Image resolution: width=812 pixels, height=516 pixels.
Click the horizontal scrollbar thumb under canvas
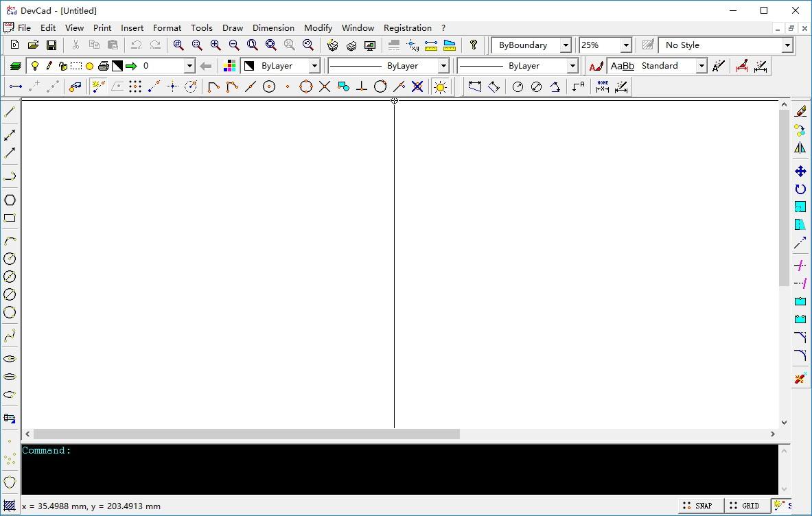246,434
